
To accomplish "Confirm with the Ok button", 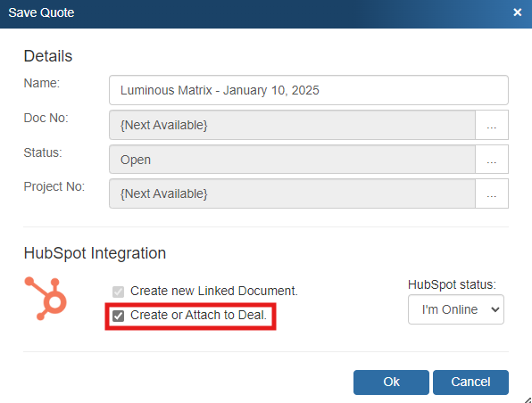I will pyautogui.click(x=391, y=382).
